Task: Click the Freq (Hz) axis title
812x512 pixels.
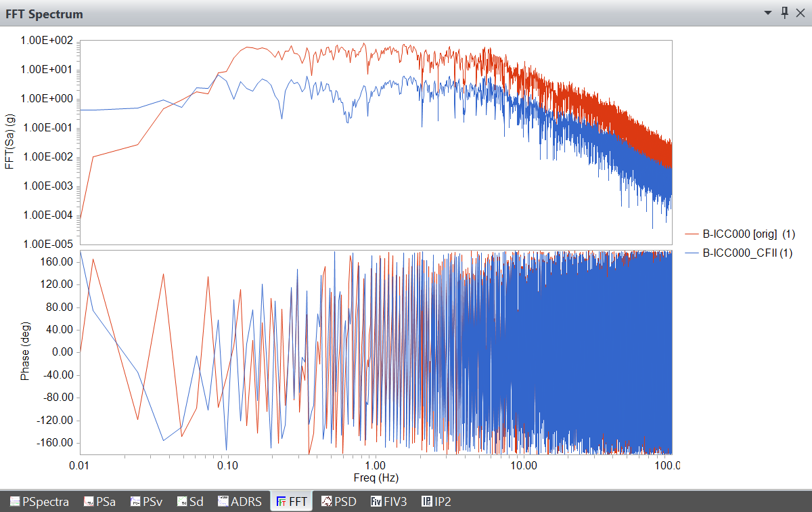Action: [376, 477]
